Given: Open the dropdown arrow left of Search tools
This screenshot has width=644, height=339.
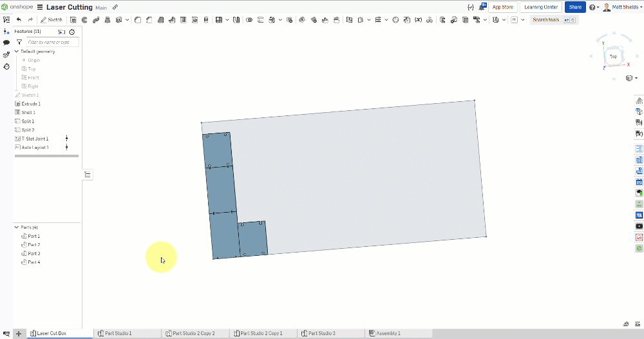Looking at the screenshot, I should coord(522,20).
